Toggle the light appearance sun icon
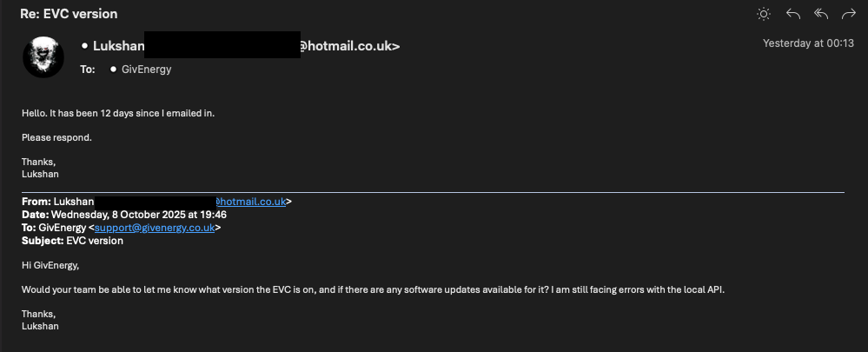This screenshot has width=868, height=352. click(x=764, y=14)
